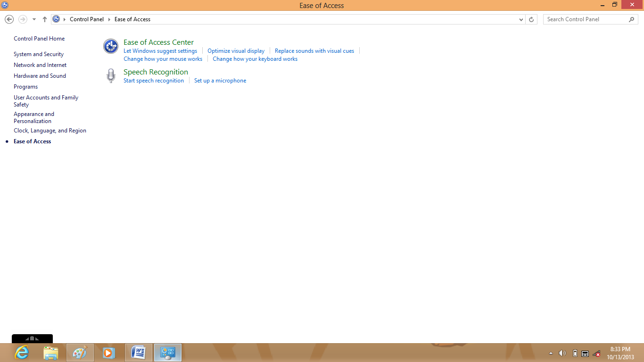Screen dimensions: 644x362
Task: Click the taskbar clock and date
Action: (x=620, y=353)
